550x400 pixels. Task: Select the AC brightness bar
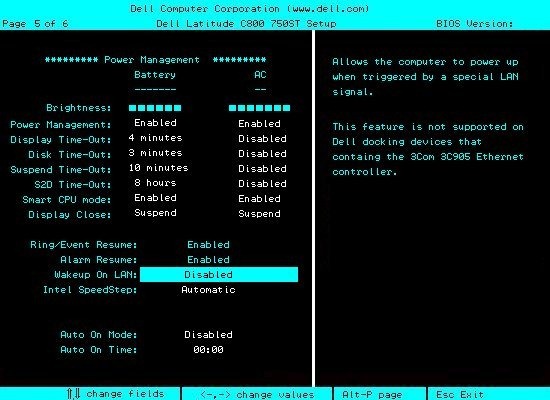(x=260, y=108)
